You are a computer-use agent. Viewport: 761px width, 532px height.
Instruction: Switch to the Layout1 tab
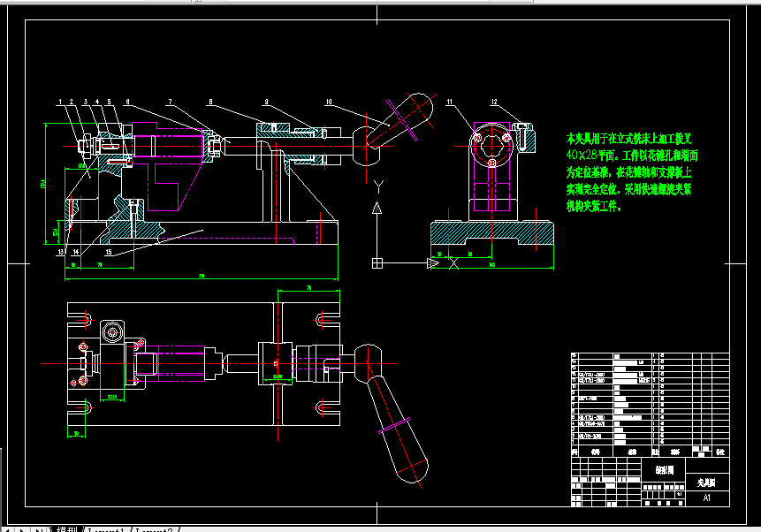point(108,529)
